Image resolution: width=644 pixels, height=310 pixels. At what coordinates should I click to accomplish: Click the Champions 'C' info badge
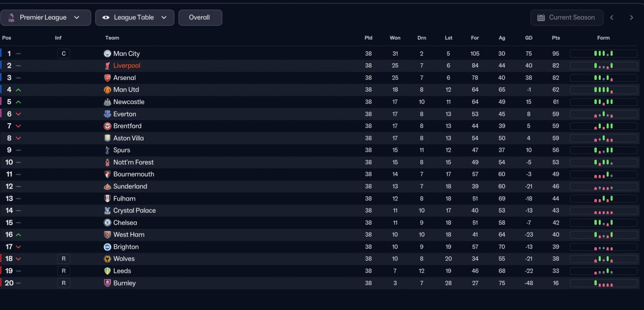pos(63,54)
